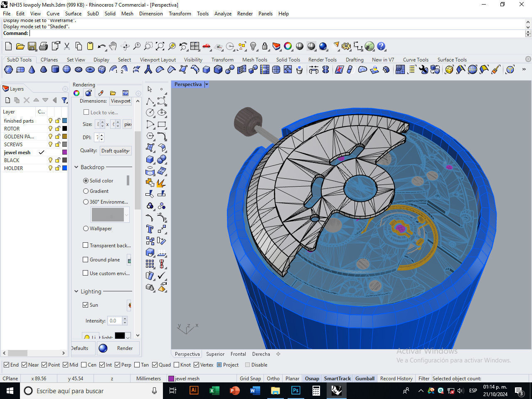Select the Circle tool in side toolbar
Screen dimensions: 532x399
[150, 112]
